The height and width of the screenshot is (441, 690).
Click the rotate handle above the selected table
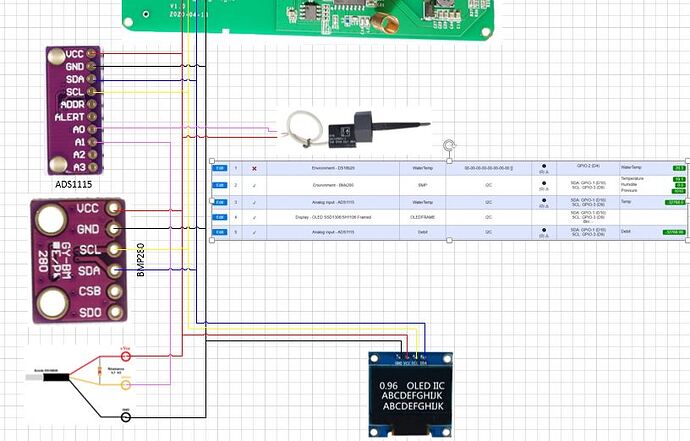tap(449, 145)
